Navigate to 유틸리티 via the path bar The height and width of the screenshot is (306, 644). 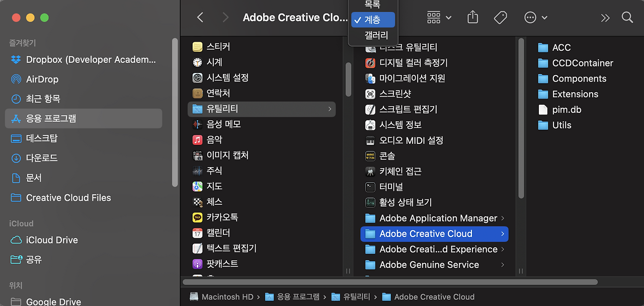point(357,296)
